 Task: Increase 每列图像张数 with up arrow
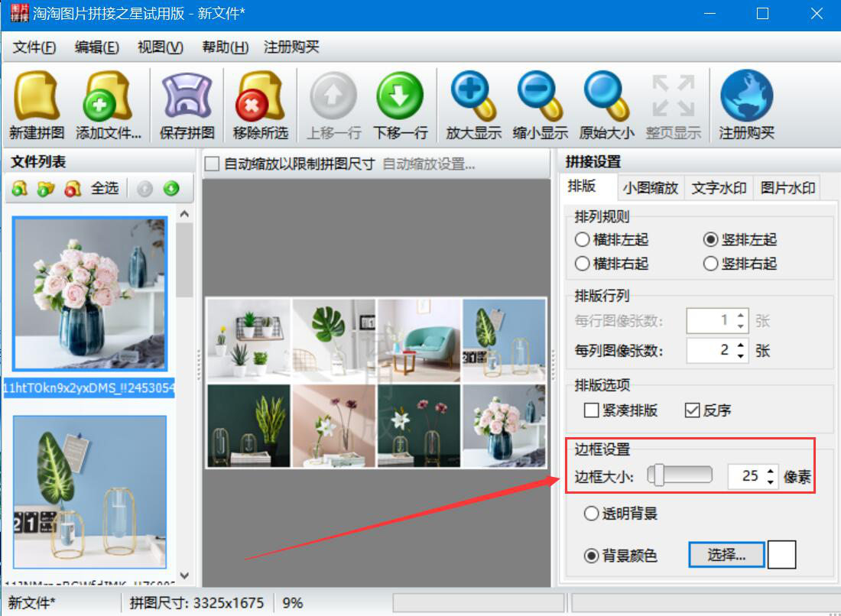[741, 345]
